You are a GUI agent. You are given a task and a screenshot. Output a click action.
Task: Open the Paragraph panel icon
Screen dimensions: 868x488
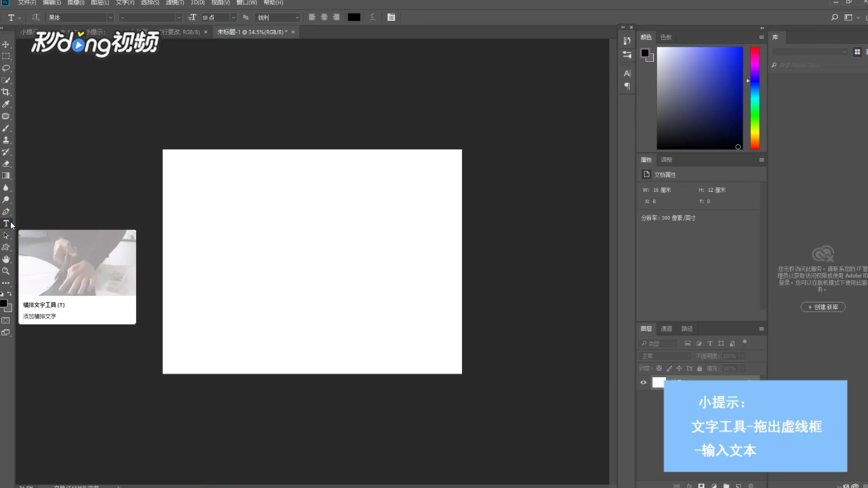click(627, 86)
